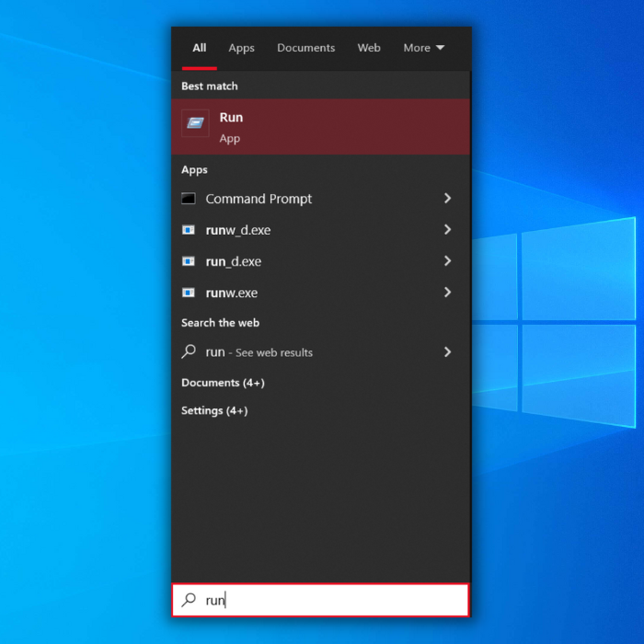
Task: Expand the runw_d.exe chevron
Action: pos(447,230)
